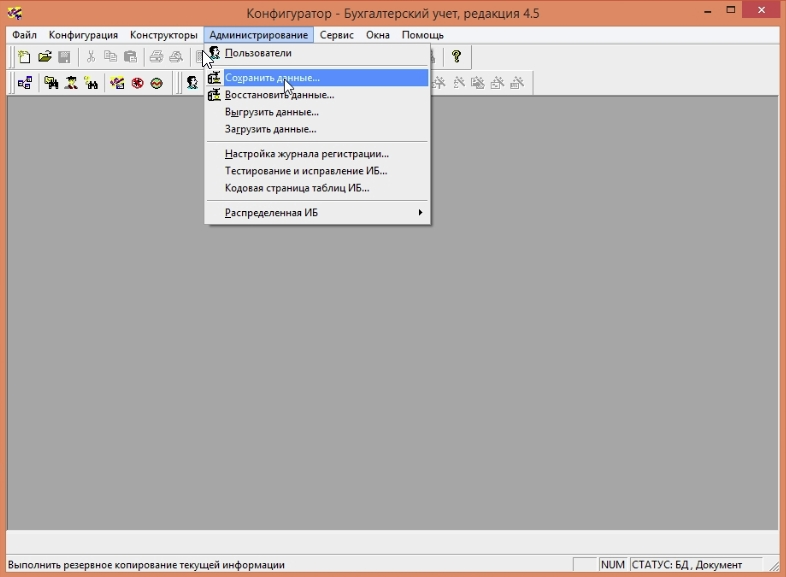Select Пользователи in the dropdown menu
Screen dimensions: 786x577
pos(317,53)
